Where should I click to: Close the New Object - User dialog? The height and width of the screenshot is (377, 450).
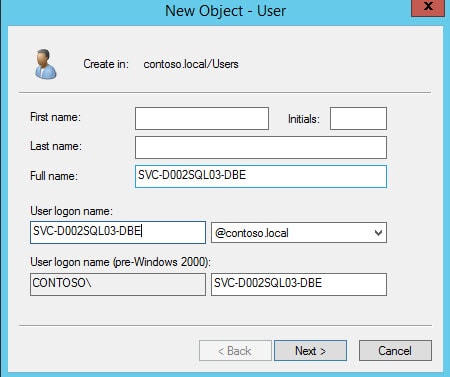428,7
